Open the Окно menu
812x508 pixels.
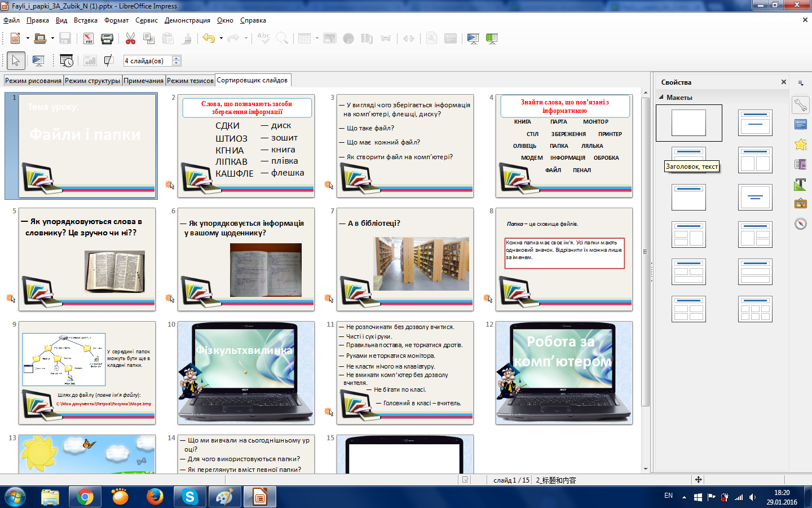coord(225,20)
